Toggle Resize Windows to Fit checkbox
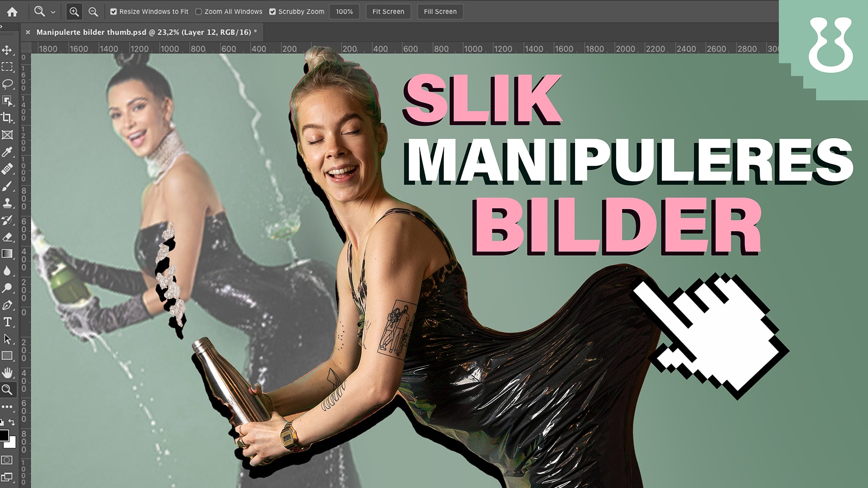868x488 pixels. (113, 12)
